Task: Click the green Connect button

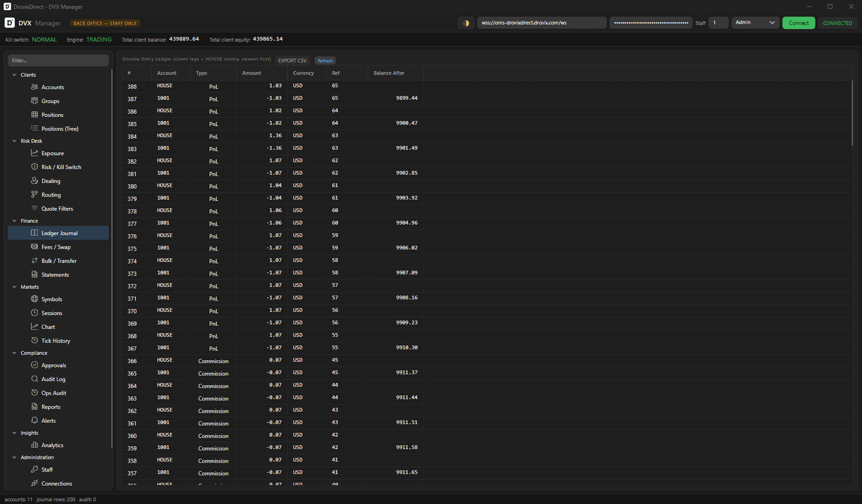Action: pyautogui.click(x=798, y=23)
